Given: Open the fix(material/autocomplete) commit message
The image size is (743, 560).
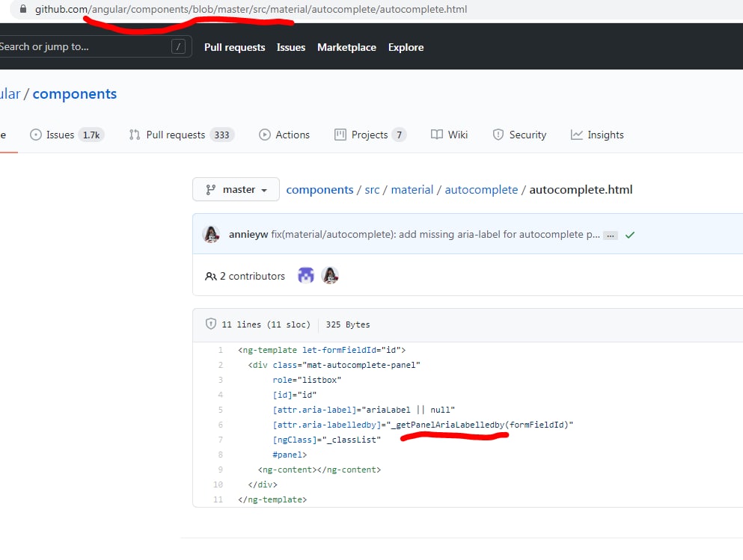Looking at the screenshot, I should pyautogui.click(x=435, y=234).
